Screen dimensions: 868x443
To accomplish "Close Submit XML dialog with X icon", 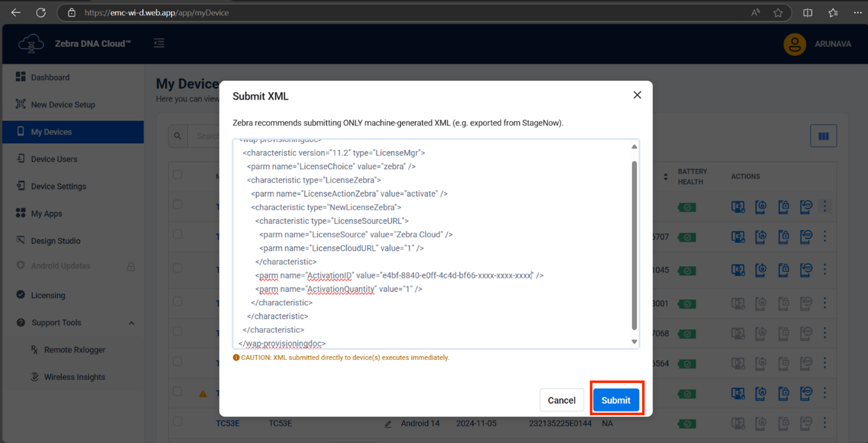I will pos(637,95).
